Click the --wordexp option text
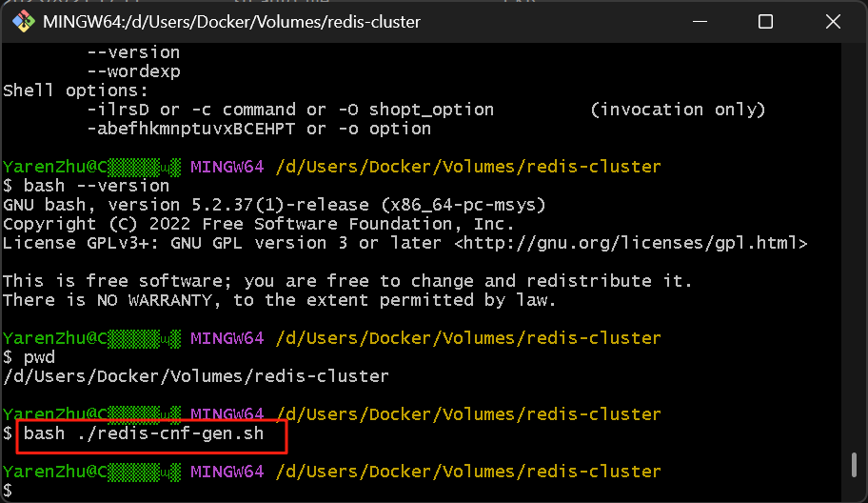 (x=133, y=71)
